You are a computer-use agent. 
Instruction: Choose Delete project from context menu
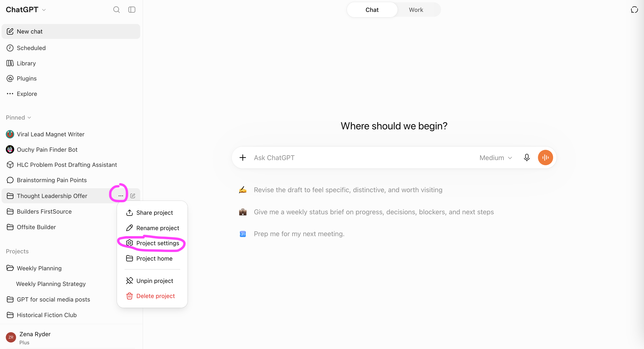(x=152, y=296)
